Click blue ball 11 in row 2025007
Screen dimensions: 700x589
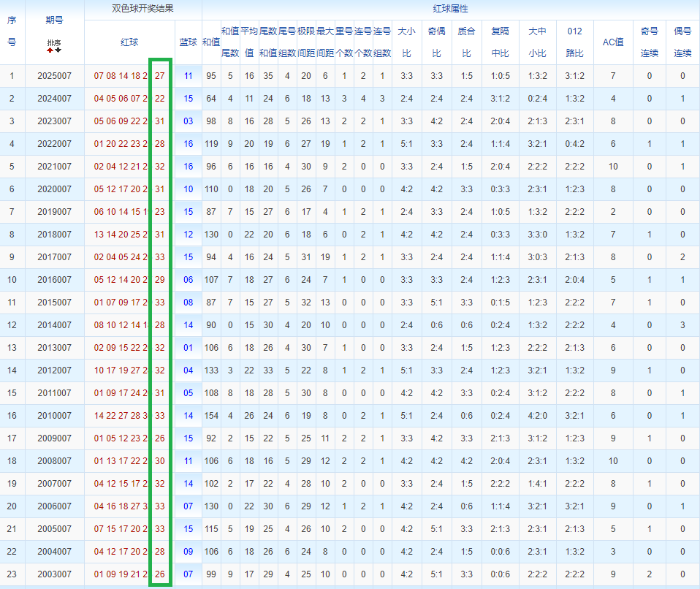[x=188, y=76]
